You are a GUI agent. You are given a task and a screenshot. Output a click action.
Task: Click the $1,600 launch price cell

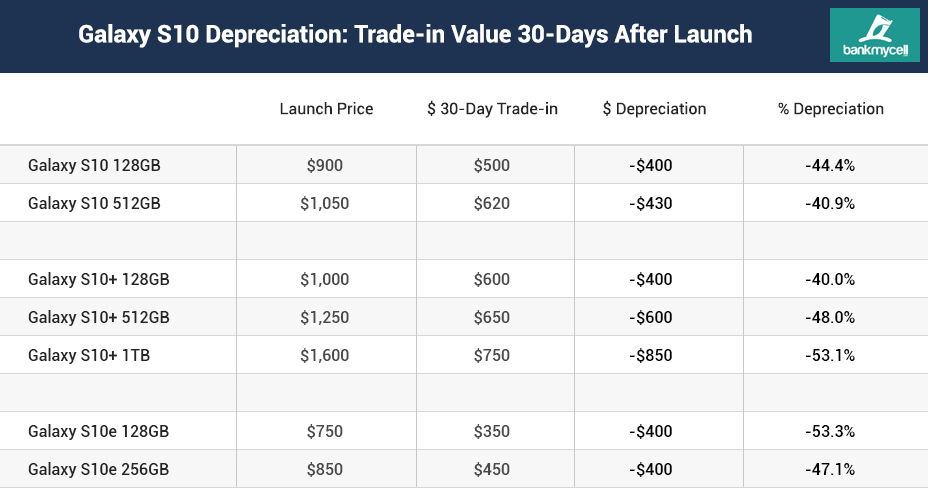[325, 355]
